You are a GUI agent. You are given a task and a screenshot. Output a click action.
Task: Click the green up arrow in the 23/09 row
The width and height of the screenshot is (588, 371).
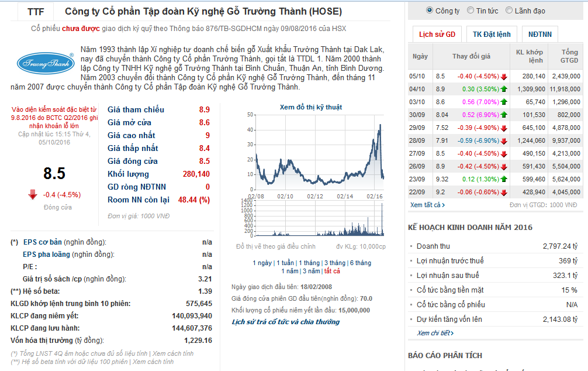(504, 180)
